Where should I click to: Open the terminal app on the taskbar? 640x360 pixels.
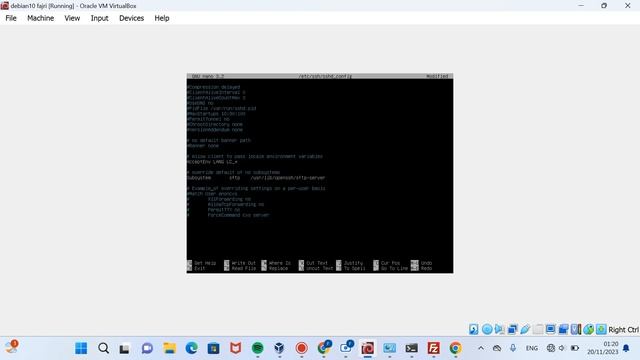(x=411, y=348)
